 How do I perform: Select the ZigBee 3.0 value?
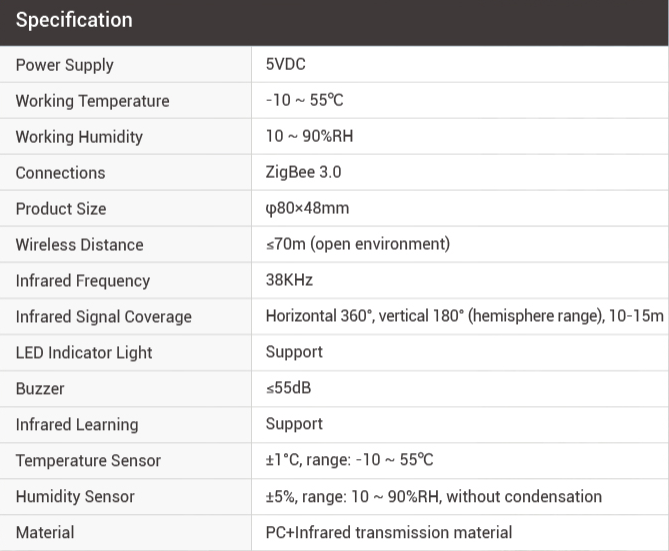coord(303,173)
